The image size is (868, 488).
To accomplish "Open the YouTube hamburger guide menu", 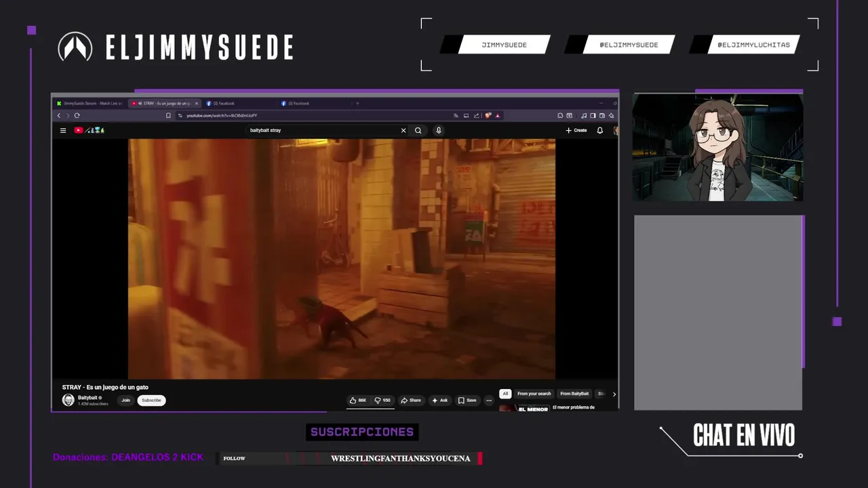I will (x=63, y=130).
